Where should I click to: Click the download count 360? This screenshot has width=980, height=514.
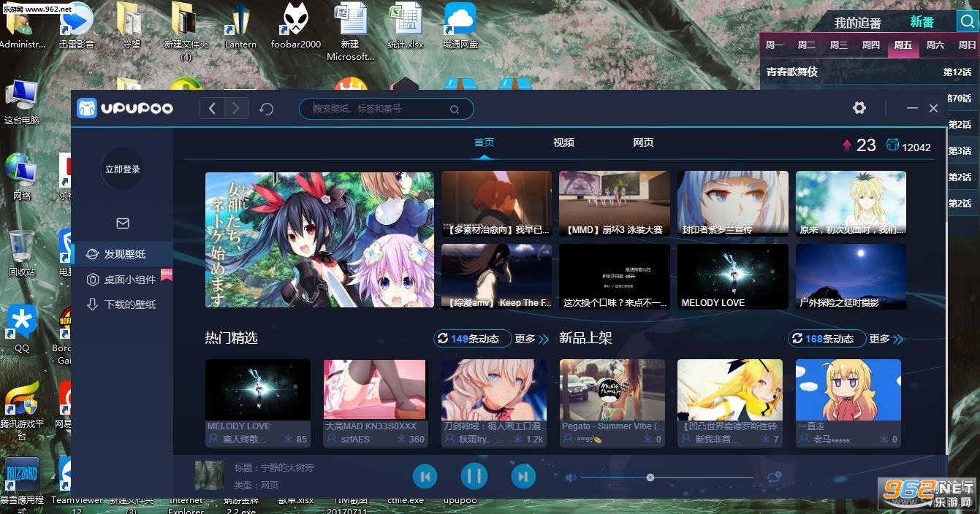tap(417, 440)
